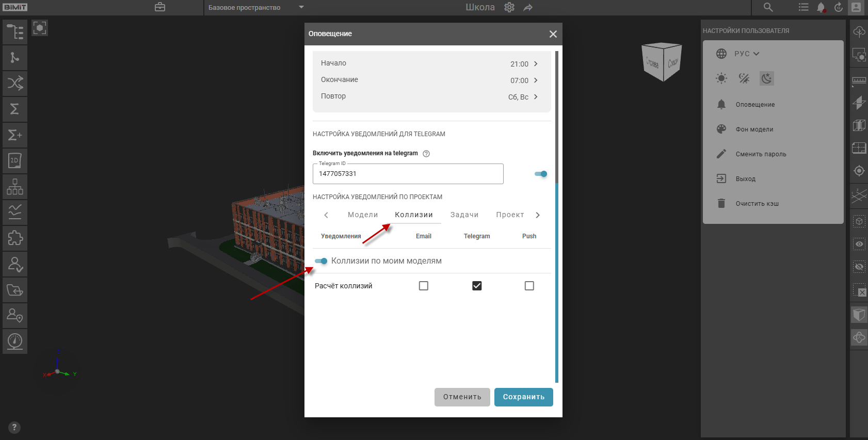The width and height of the screenshot is (868, 440).
Task: Check Email box for Расчёт коллизий
Action: click(x=424, y=286)
